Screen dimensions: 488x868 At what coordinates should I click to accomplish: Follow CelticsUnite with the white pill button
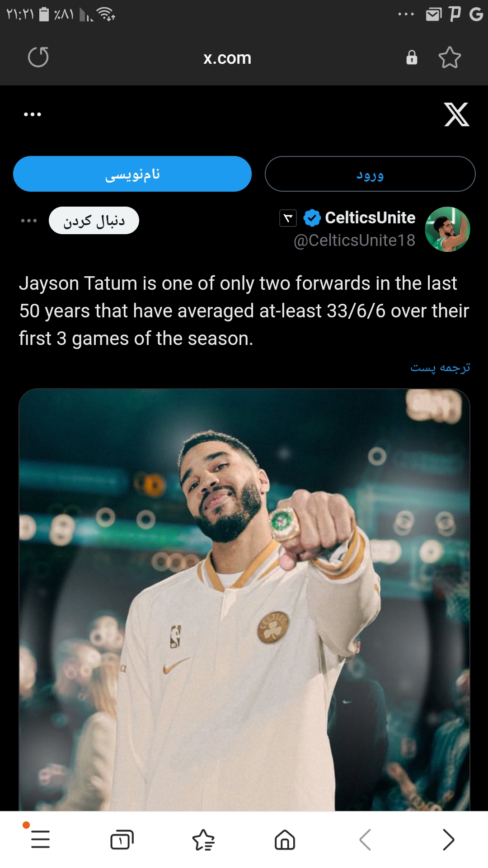[x=94, y=221]
